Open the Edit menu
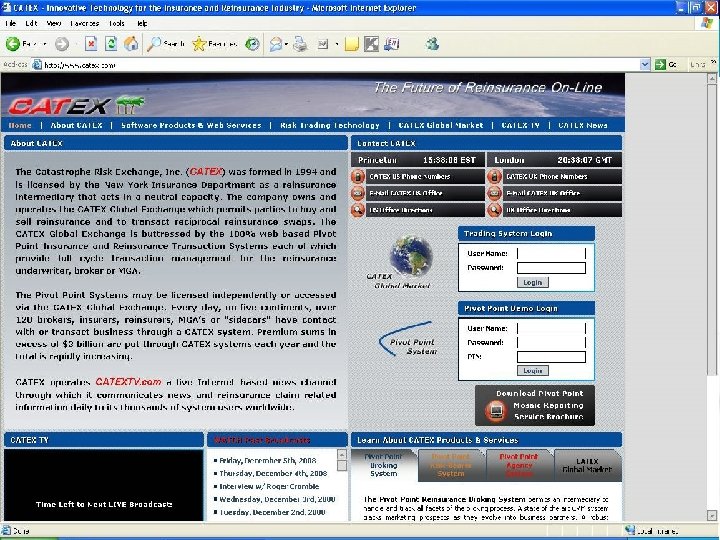Screen dimensions: 720x540 pos(31,23)
